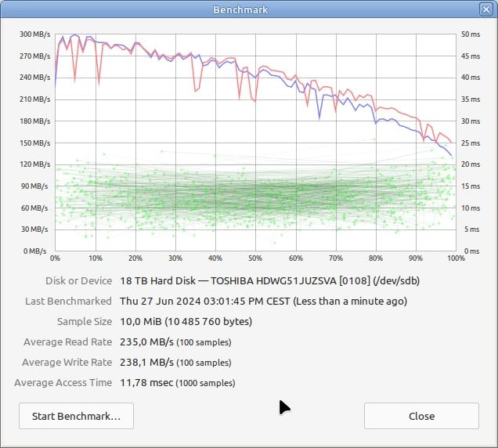Click the '300 MB/s' axis label
The height and width of the screenshot is (448, 498).
35,34
